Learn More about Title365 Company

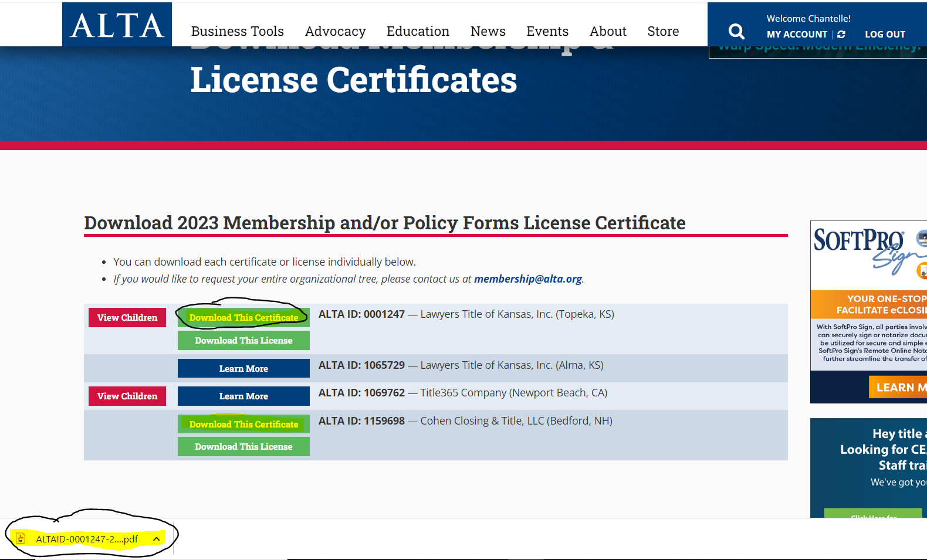coord(243,396)
